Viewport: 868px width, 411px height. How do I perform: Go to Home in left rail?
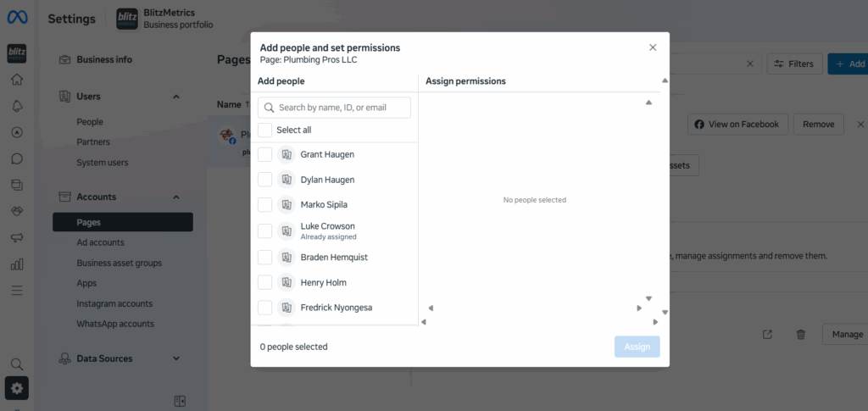17,80
